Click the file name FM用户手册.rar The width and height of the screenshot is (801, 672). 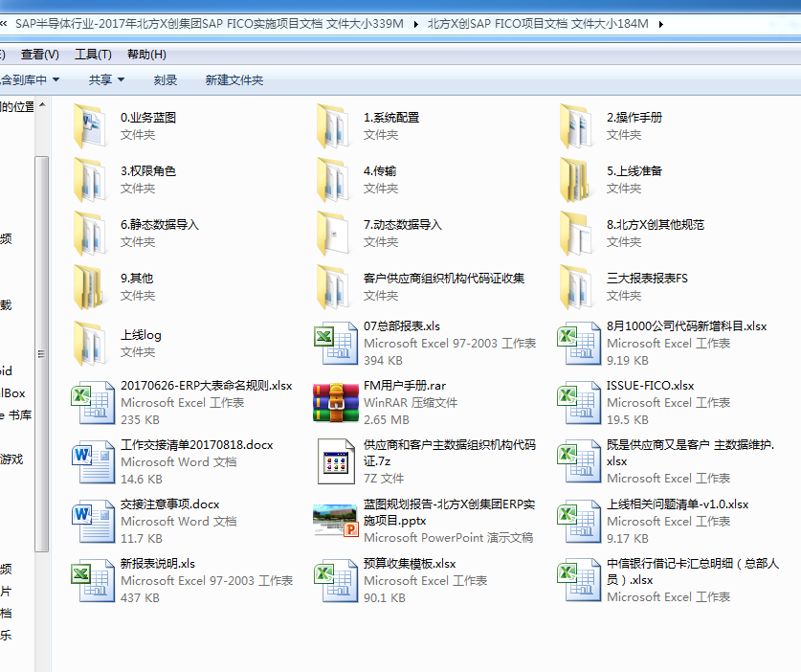tap(405, 386)
